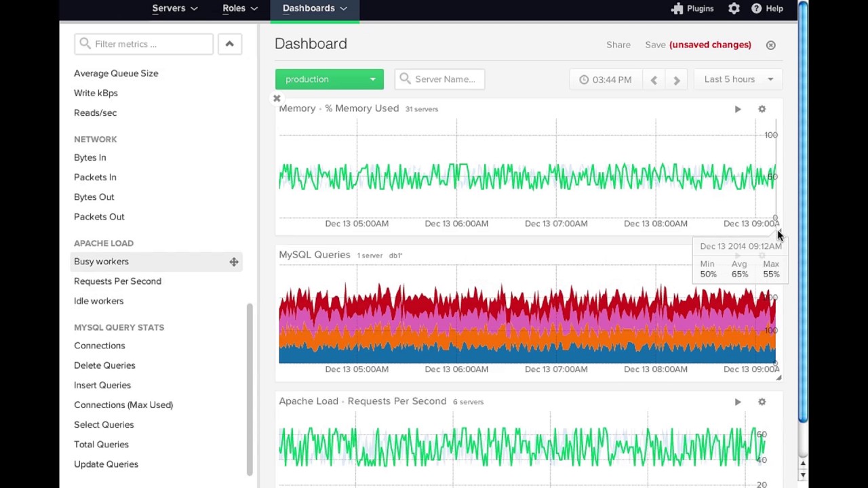Image resolution: width=868 pixels, height=488 pixels.
Task: Click the search icon in Filter metrics
Action: (85, 43)
